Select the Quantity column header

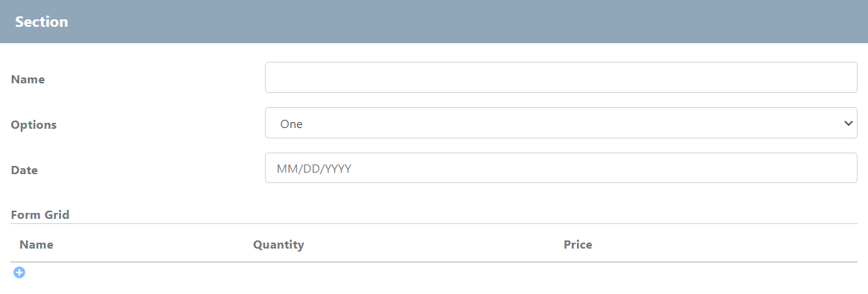278,244
